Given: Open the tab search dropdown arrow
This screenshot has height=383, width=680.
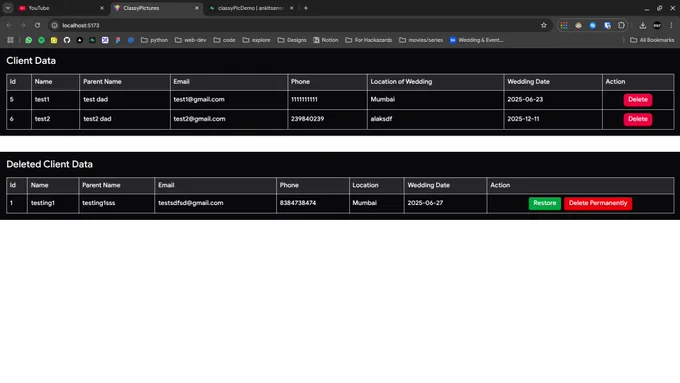Looking at the screenshot, I should (x=8, y=8).
